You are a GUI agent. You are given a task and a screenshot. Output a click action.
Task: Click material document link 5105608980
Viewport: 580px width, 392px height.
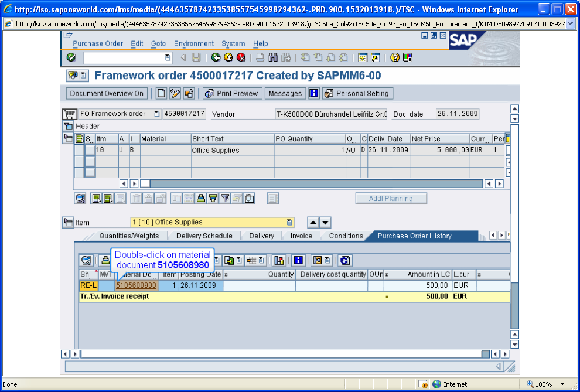click(x=136, y=285)
